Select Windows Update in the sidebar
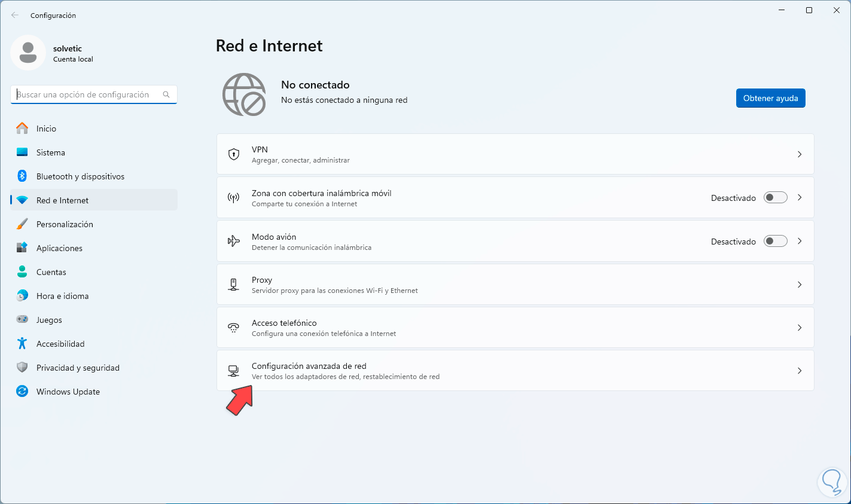Image resolution: width=851 pixels, height=504 pixels. tap(68, 392)
